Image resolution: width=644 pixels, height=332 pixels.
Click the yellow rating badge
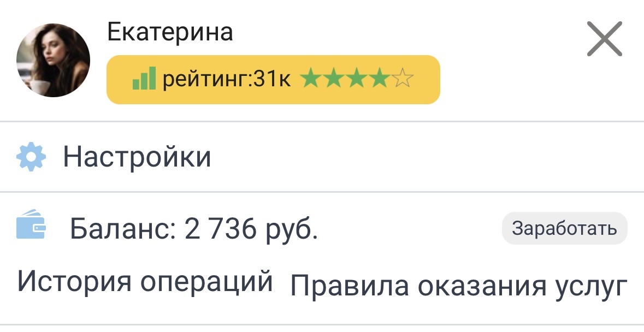(273, 80)
